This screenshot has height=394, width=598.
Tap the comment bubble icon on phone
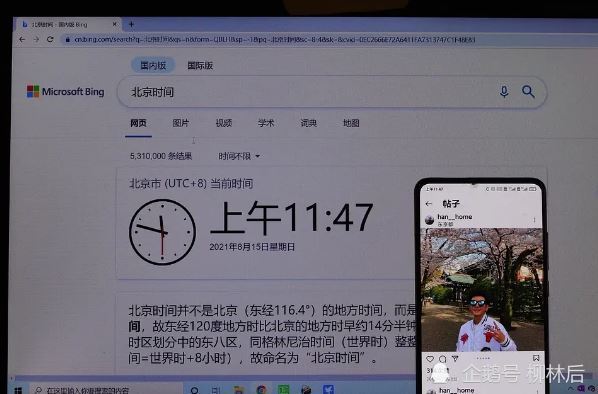(x=442, y=359)
